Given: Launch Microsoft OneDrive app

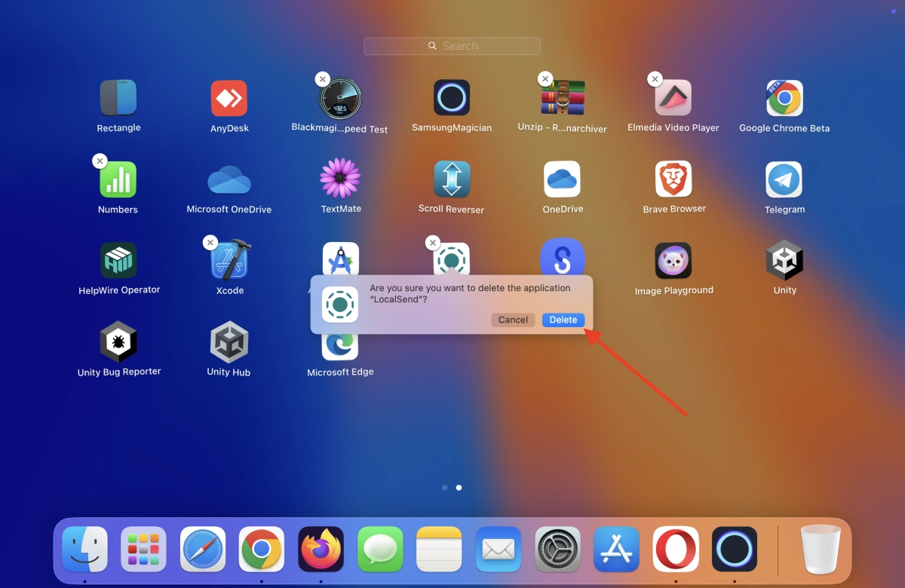Looking at the screenshot, I should point(229,179).
